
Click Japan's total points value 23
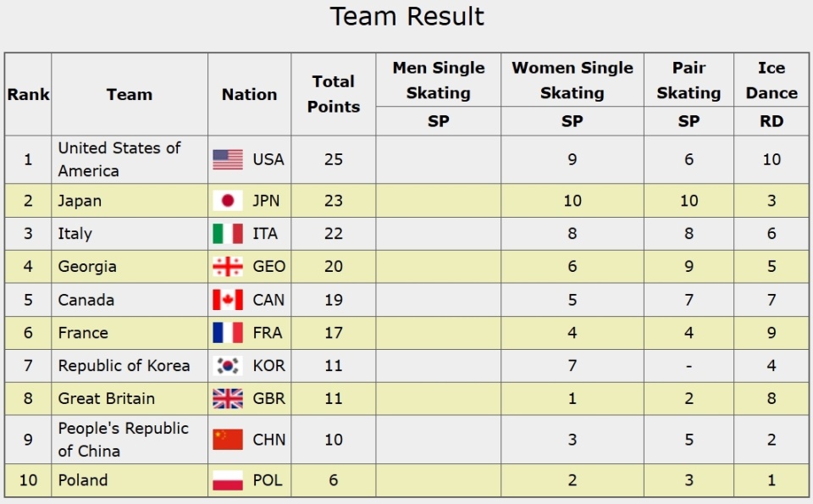tap(334, 201)
